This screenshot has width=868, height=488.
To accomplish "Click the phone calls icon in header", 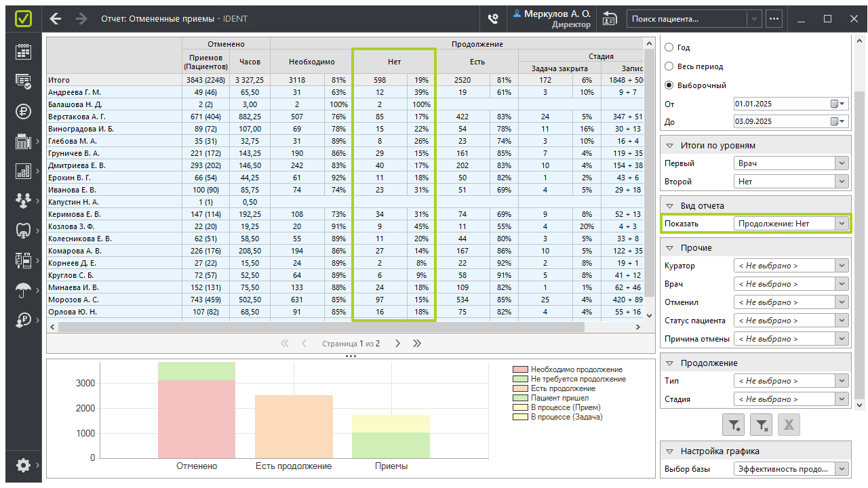I will click(493, 19).
